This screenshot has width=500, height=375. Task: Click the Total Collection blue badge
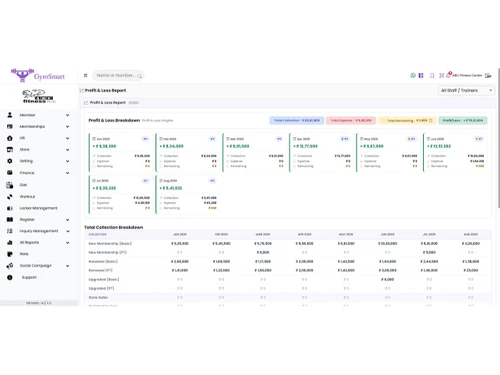pyautogui.click(x=297, y=120)
